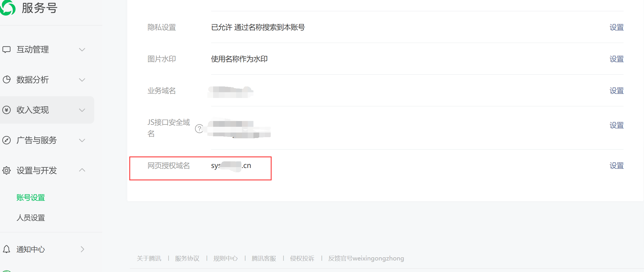Click the green WeChat 服务号 logo
The height and width of the screenshot is (272, 644).
pos(7,7)
